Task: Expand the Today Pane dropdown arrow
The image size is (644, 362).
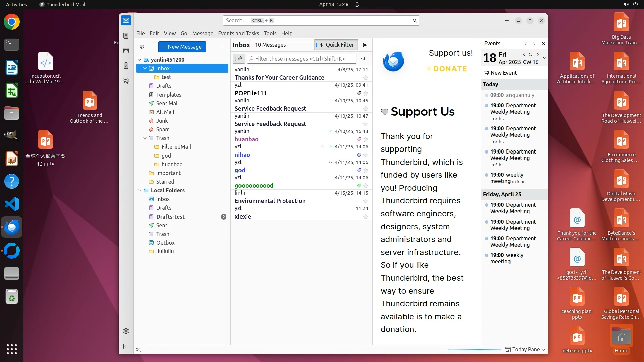Action: pyautogui.click(x=544, y=350)
